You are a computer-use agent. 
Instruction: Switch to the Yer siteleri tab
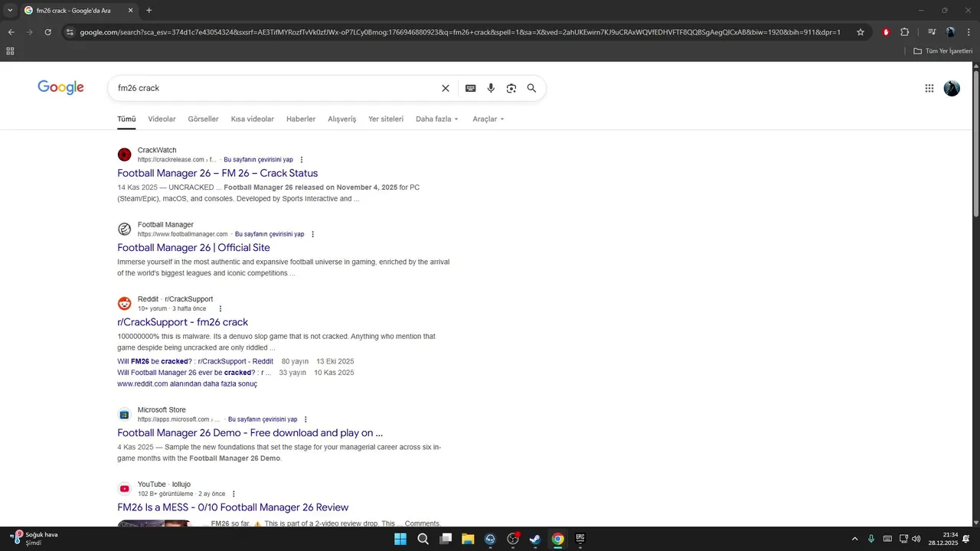point(386,119)
